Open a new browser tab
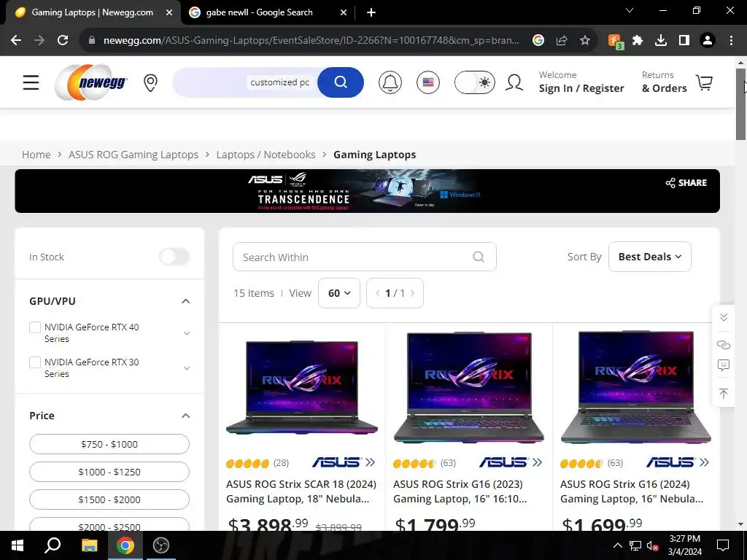Screen dimensions: 747x560 click(x=371, y=12)
